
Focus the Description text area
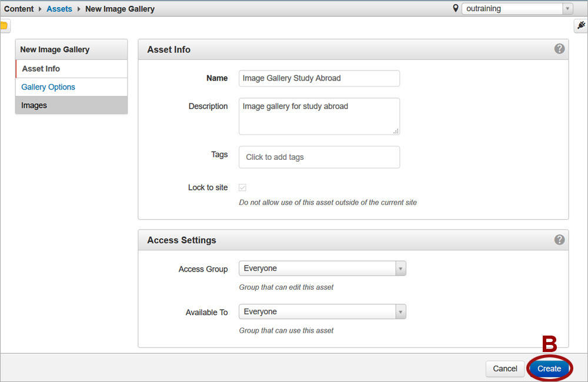coord(319,116)
